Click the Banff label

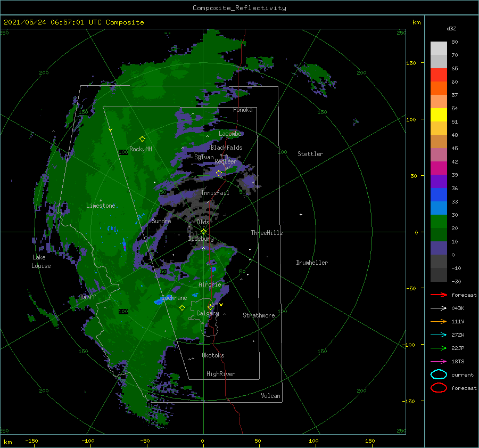[x=88, y=297]
